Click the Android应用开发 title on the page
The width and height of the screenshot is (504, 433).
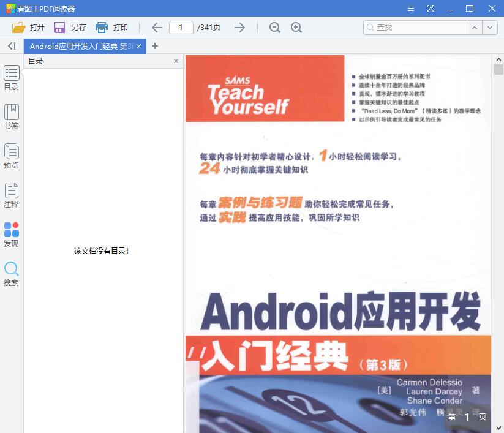340,312
